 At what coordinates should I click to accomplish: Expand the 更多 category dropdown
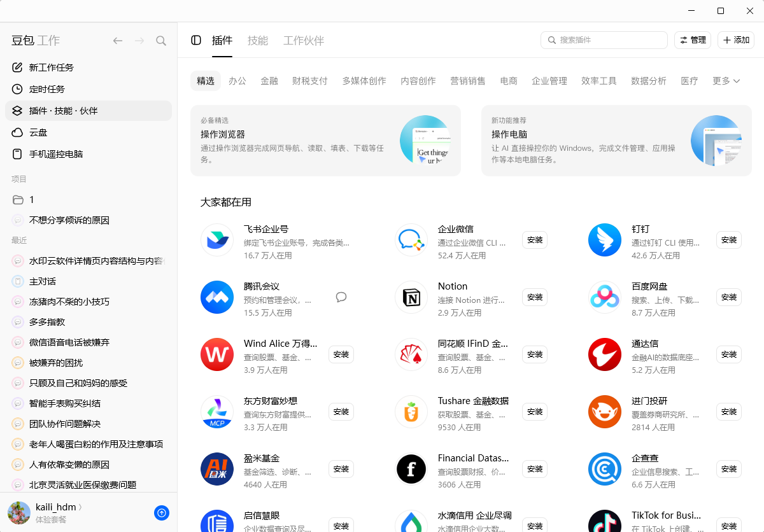click(726, 81)
